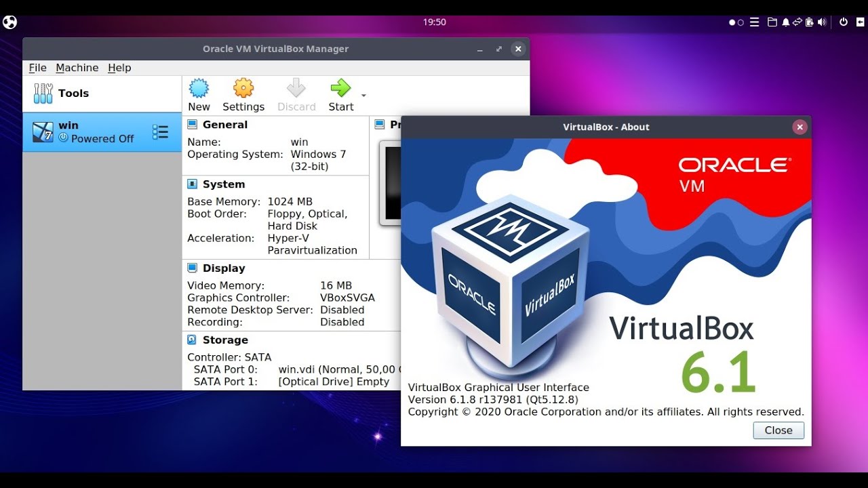Click the power shutdown icon
This screenshot has height=488, width=868.
pyautogui.click(x=844, y=22)
